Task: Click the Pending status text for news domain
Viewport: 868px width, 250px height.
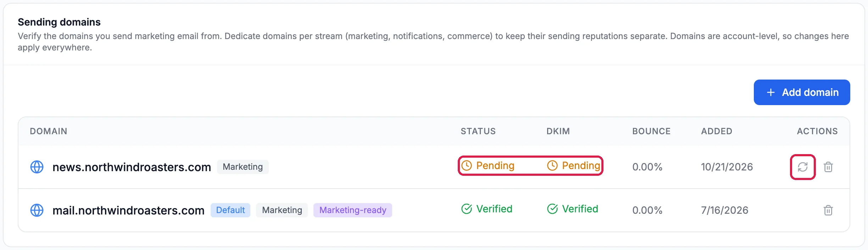Action: tap(495, 165)
